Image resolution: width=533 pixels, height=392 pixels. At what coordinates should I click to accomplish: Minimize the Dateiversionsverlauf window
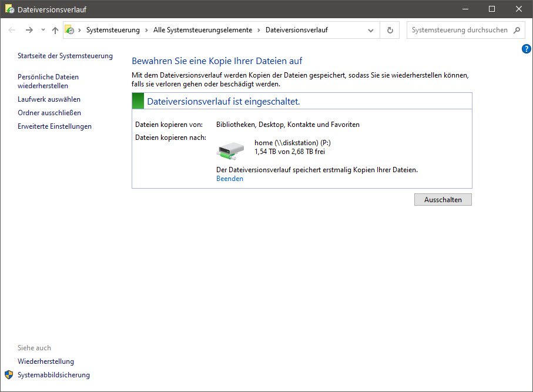(465, 9)
